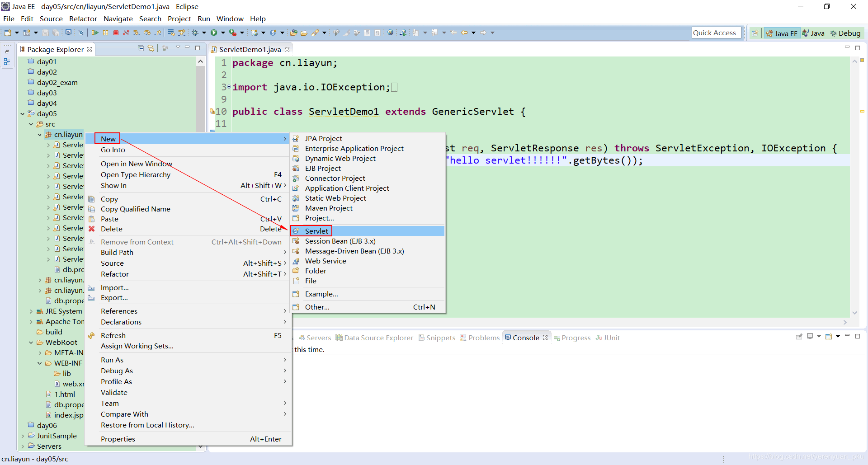Click the New file toolbar icon
This screenshot has height=465, width=868.
[8, 33]
